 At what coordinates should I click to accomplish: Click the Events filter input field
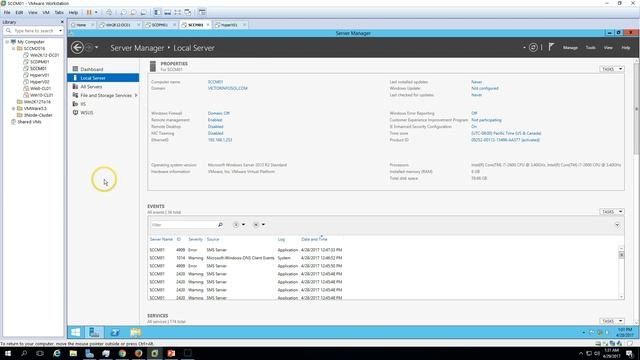click(184, 225)
